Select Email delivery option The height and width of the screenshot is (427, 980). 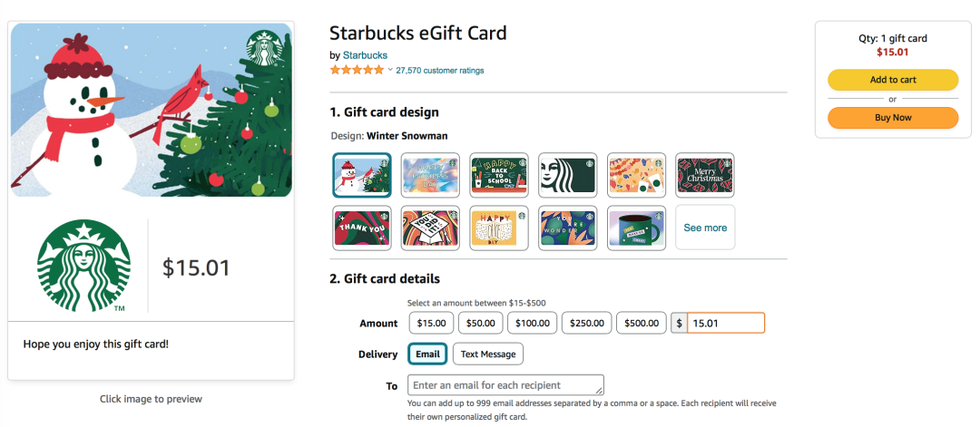(427, 354)
